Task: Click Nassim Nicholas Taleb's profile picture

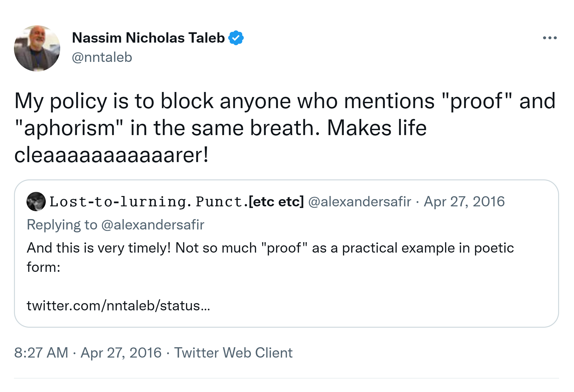Action: click(x=37, y=48)
